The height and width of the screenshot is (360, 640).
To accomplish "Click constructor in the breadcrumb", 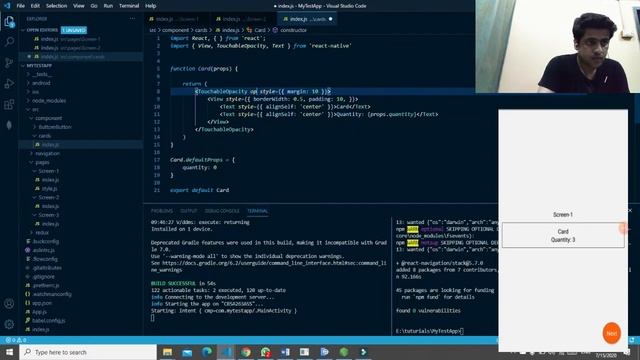I will (293, 30).
